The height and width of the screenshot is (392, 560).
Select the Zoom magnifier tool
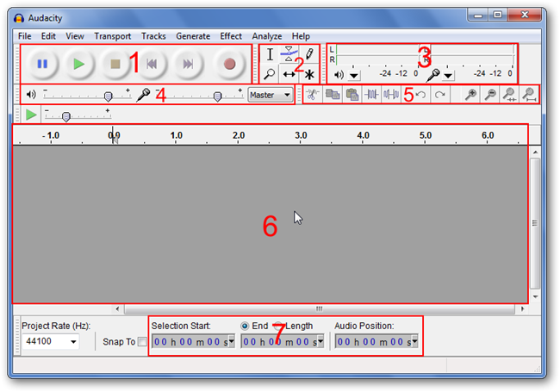point(270,74)
